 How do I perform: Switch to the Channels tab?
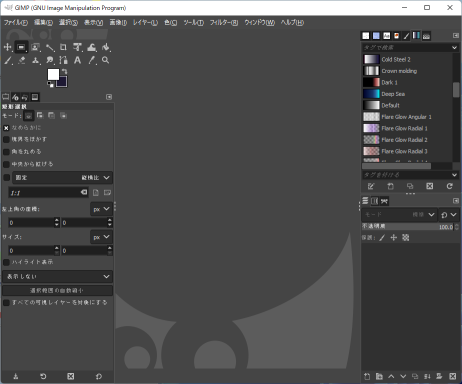coord(375,201)
